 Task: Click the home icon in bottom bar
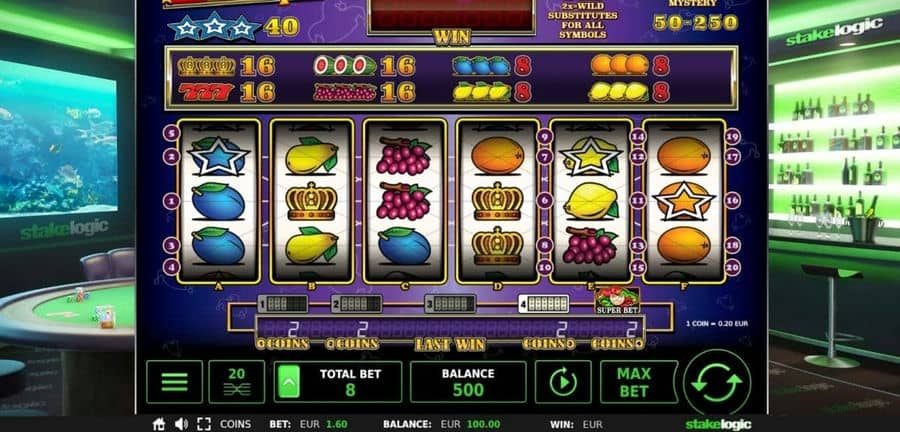pyautogui.click(x=159, y=425)
